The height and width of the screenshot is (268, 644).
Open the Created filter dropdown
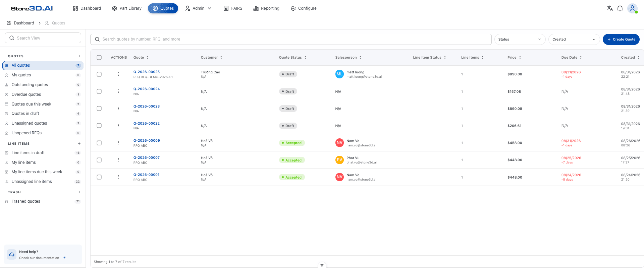574,39
